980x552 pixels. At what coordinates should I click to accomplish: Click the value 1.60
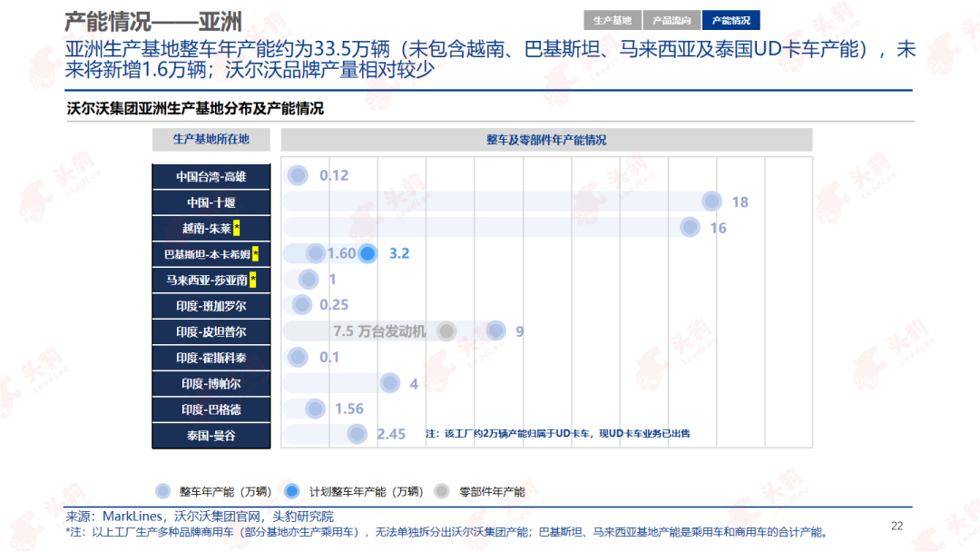point(341,253)
